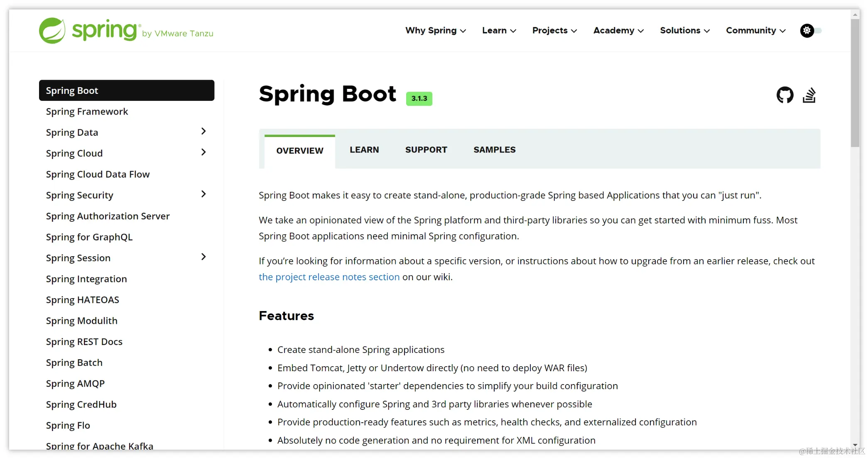Image resolution: width=868 pixels, height=458 pixels.
Task: Expand the Spring Cloud submenu chevron
Action: coord(203,152)
